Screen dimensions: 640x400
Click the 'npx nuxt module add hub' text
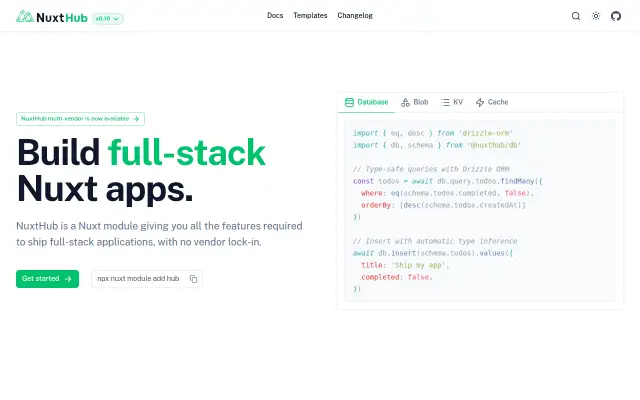click(138, 279)
